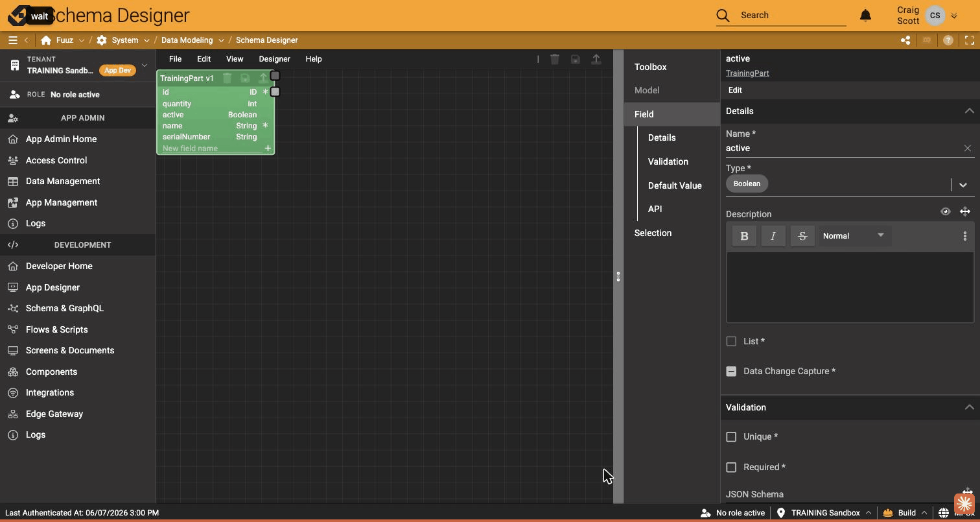Open the hamburger navigation menu
Viewport: 980px width, 522px height.
pyautogui.click(x=12, y=40)
